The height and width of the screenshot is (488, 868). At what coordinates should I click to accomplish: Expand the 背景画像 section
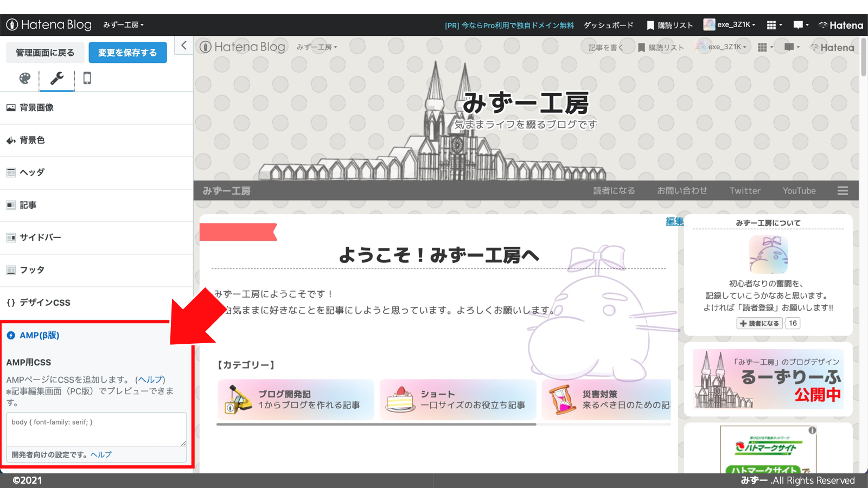[97, 108]
